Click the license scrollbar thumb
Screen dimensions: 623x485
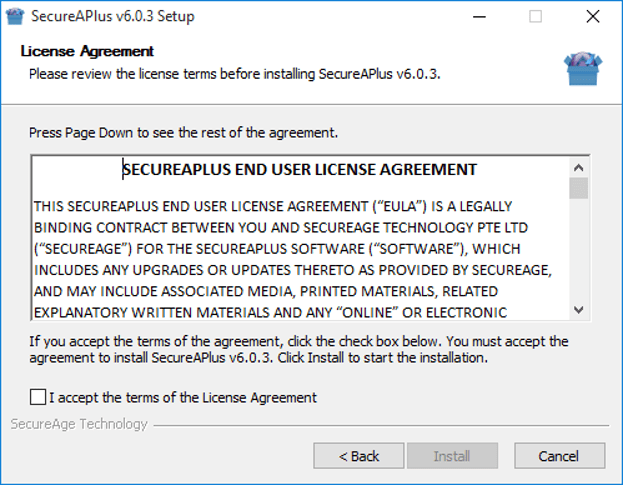click(x=578, y=188)
